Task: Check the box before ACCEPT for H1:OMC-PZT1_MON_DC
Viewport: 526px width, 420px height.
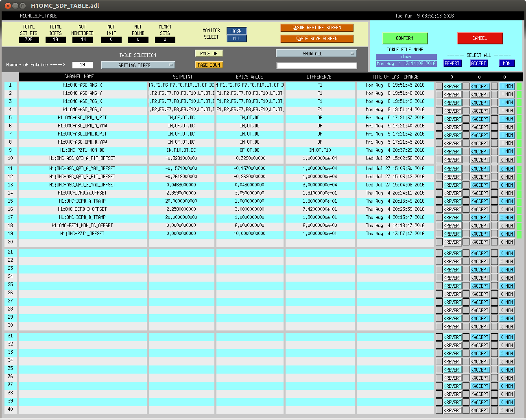Action: pos(466,151)
